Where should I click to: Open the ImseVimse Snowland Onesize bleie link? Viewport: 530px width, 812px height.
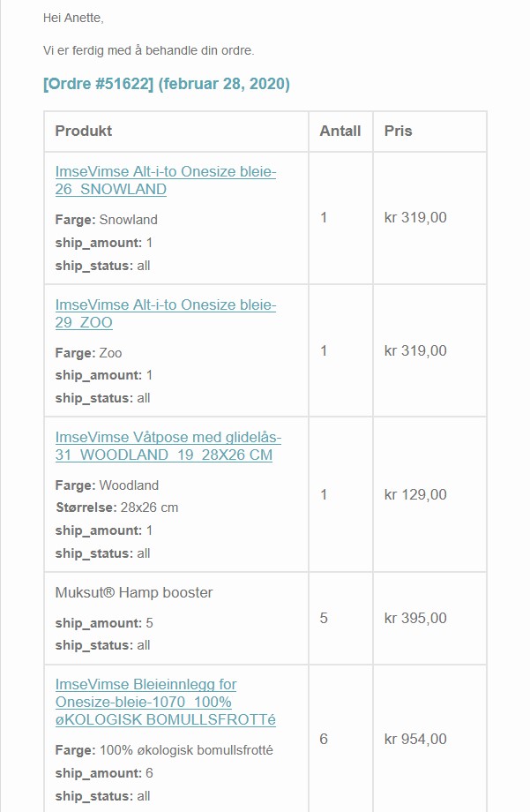click(166, 180)
